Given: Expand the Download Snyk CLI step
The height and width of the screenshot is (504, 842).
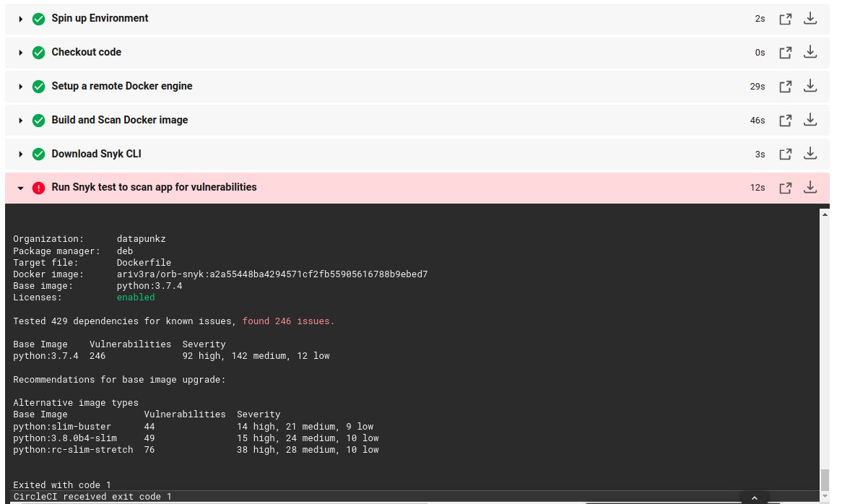Looking at the screenshot, I should [x=20, y=154].
